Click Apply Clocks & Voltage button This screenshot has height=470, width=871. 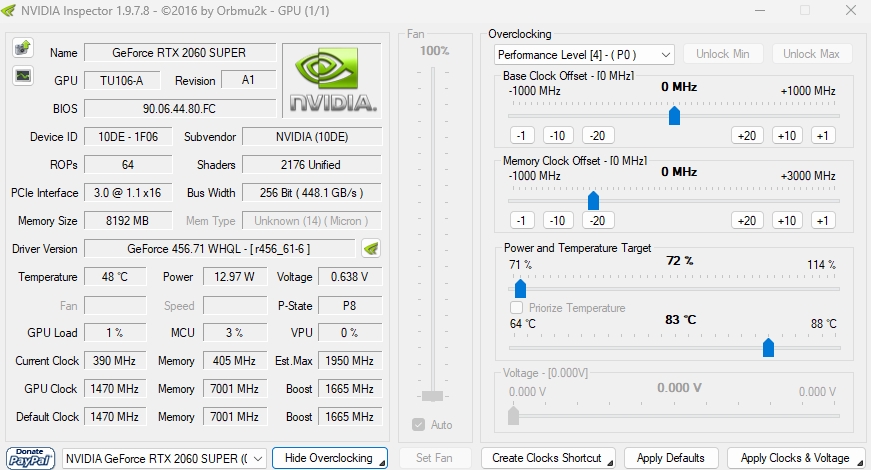pyautogui.click(x=796, y=458)
